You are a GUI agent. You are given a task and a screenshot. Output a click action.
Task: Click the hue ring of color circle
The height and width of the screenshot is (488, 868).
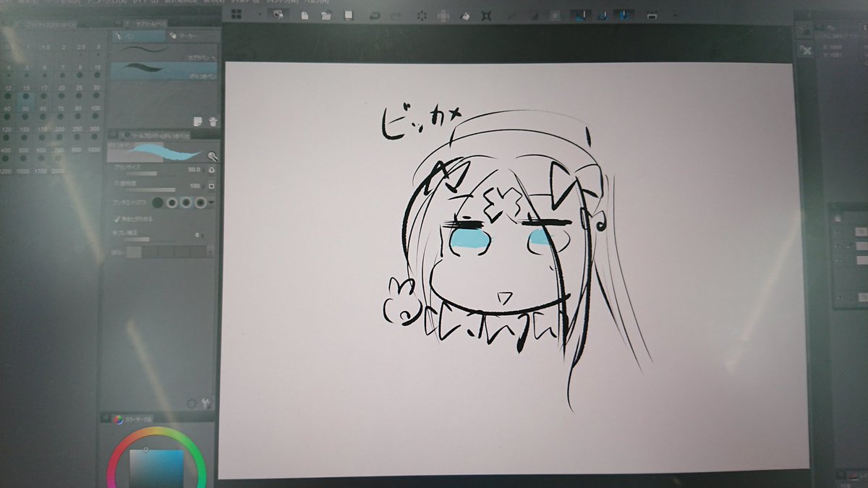[x=157, y=429]
